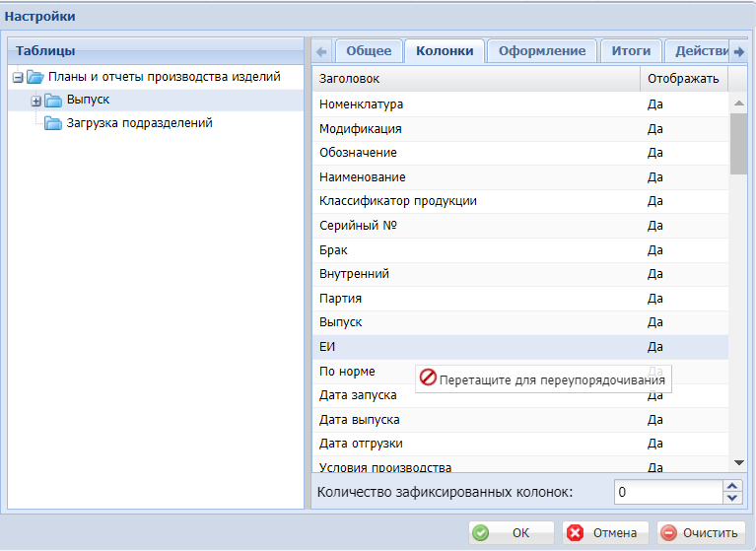Increase fixed column count with up spinner
This screenshot has height=551, width=756.
(x=731, y=486)
